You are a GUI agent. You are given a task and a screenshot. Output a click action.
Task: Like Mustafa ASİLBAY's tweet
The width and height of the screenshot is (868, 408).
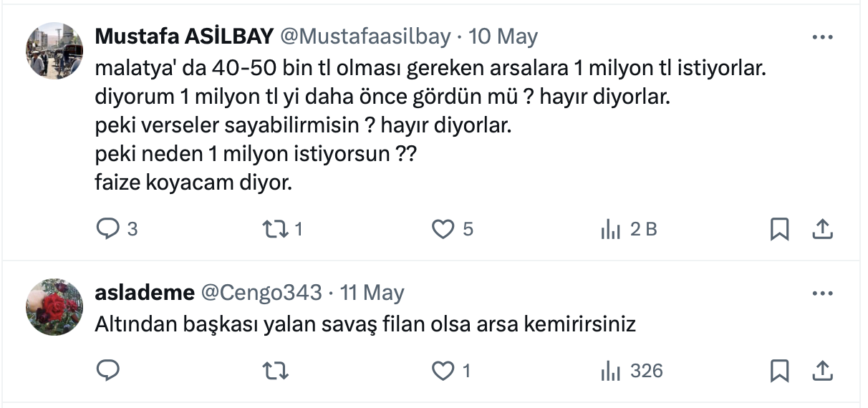(444, 229)
